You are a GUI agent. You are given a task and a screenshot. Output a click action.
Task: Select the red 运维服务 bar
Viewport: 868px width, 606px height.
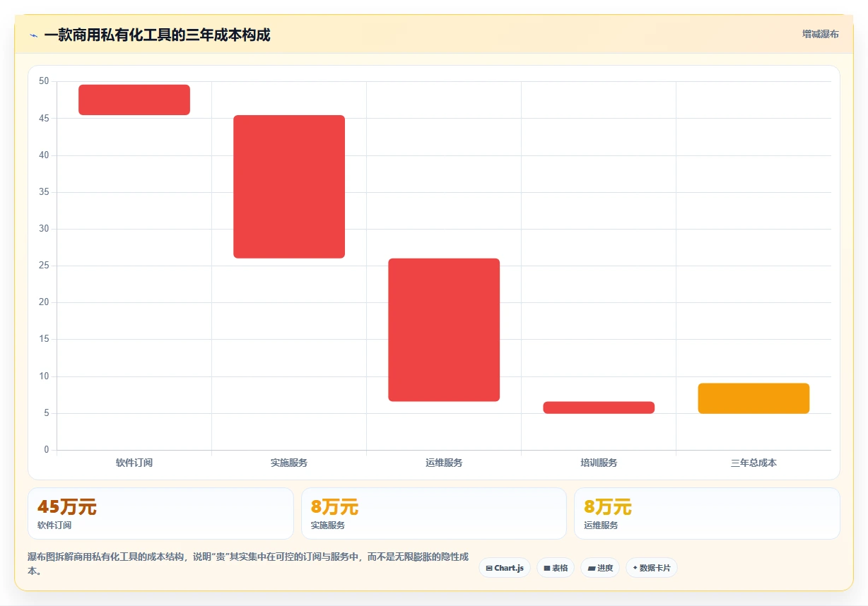pyautogui.click(x=444, y=330)
